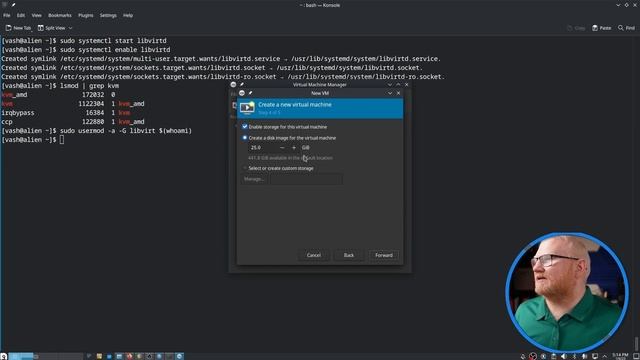Viewport: 640px width, 360px height.
Task: Click Paste in Konsole toolbar
Action: coord(602,28)
